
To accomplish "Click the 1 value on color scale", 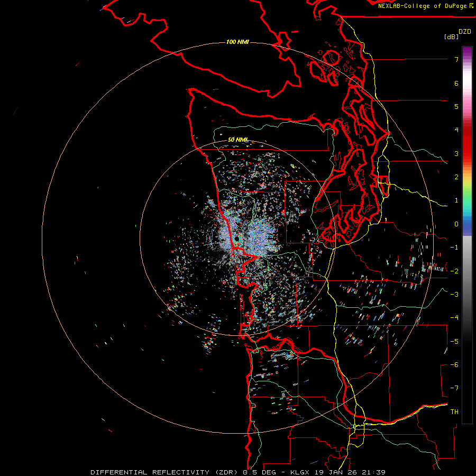I will pyautogui.click(x=456, y=200).
